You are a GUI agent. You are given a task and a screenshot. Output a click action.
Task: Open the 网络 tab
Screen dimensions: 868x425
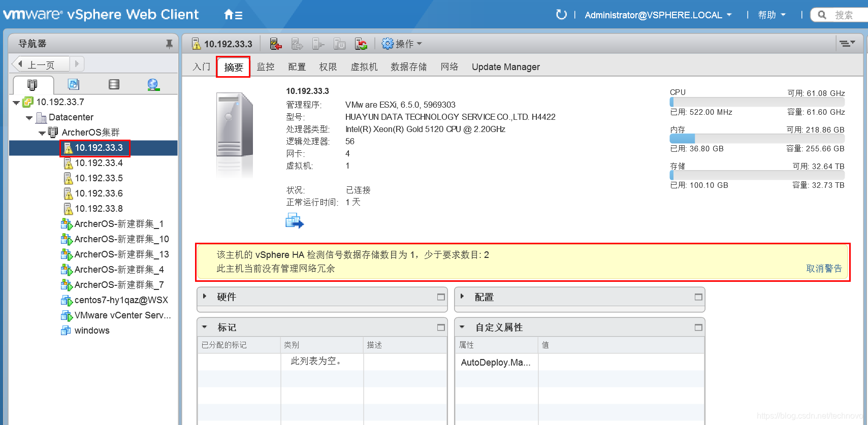(x=449, y=67)
